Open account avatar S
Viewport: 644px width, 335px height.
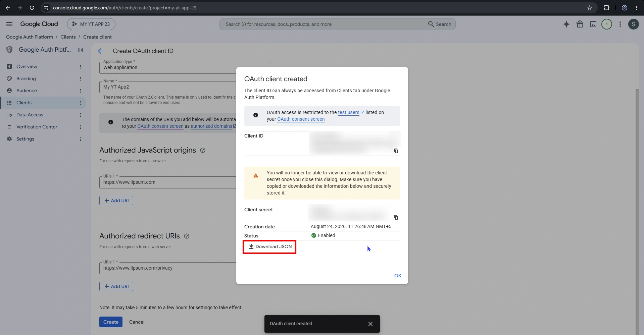[634, 24]
